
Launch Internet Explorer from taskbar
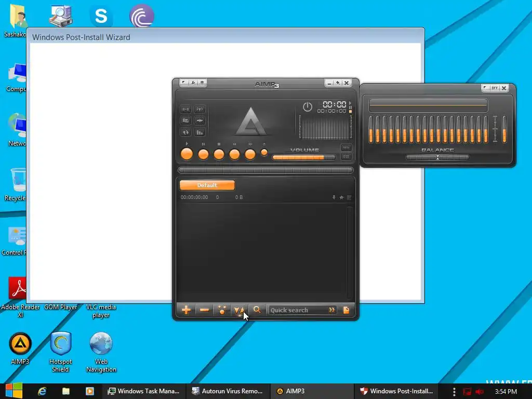tap(42, 391)
